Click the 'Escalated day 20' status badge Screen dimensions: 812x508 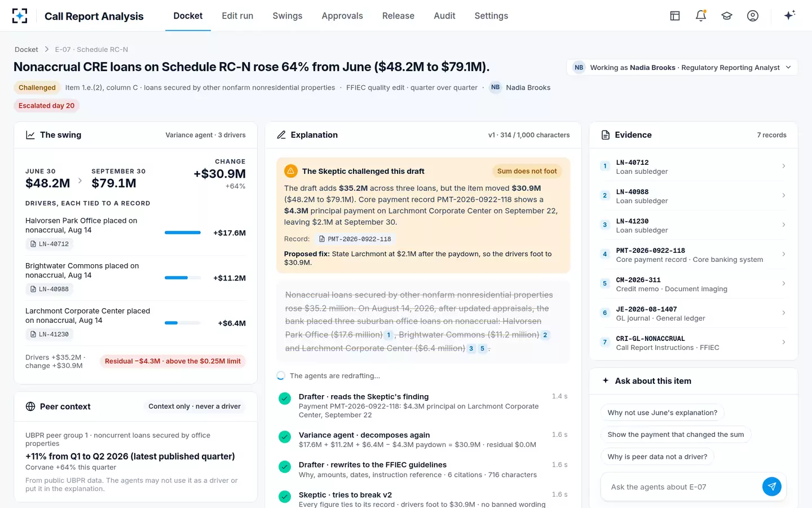(x=46, y=106)
